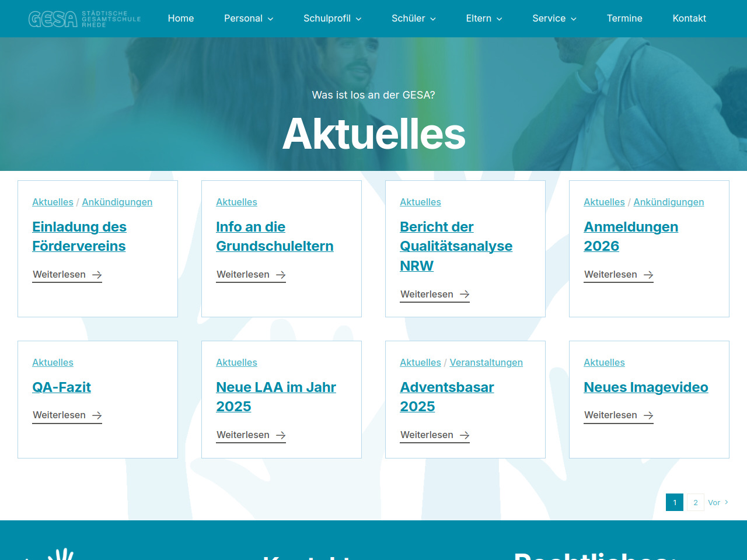Click arrow icon under Bericht der Qualitätsanalyse NRW
Screen dimensions: 747x560
[x=465, y=295]
